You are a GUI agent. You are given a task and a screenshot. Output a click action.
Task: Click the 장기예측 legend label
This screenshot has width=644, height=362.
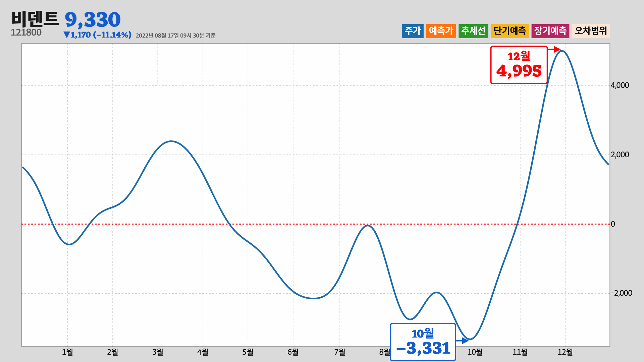coord(550,31)
